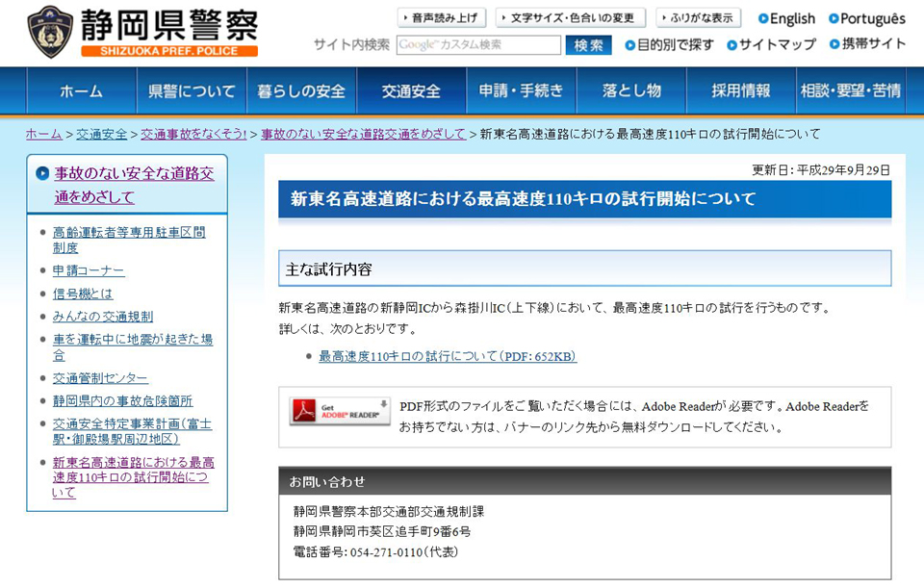Click the Get Adobe Reader banner
924x588 pixels.
point(340,411)
